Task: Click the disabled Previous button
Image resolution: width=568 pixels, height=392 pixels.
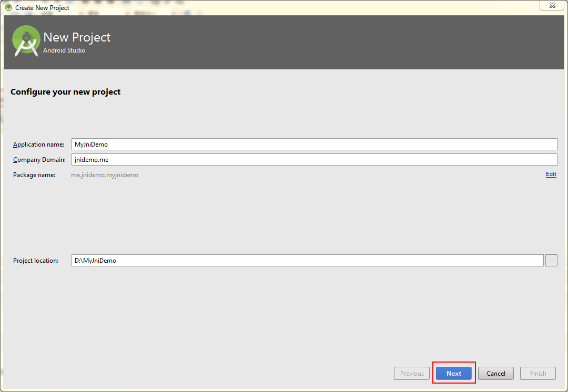Action: click(x=411, y=373)
